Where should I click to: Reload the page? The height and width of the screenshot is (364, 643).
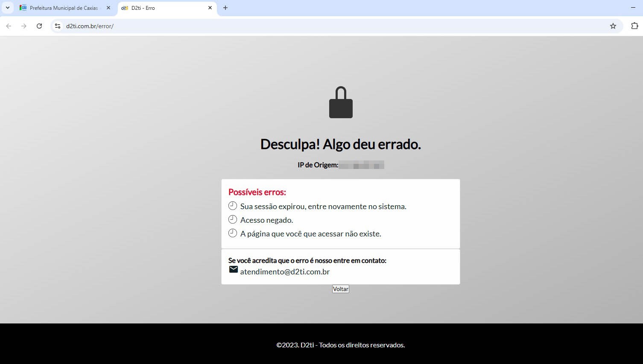39,26
